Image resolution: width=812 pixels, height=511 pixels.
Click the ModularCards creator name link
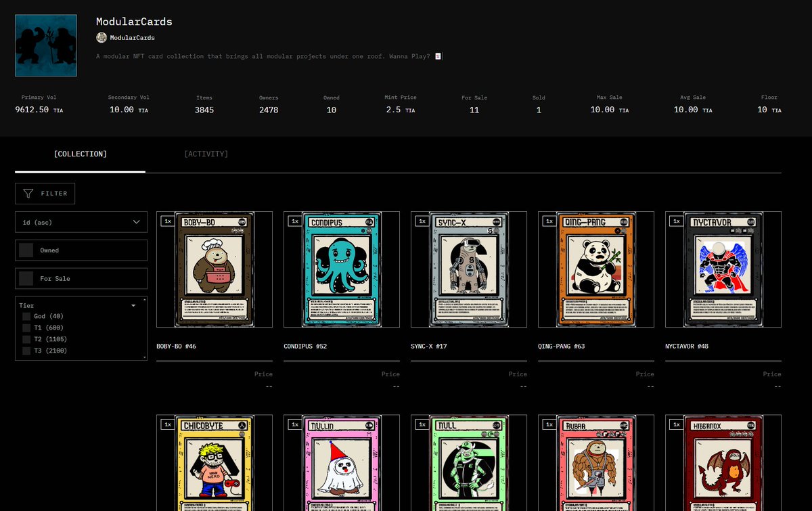click(133, 37)
